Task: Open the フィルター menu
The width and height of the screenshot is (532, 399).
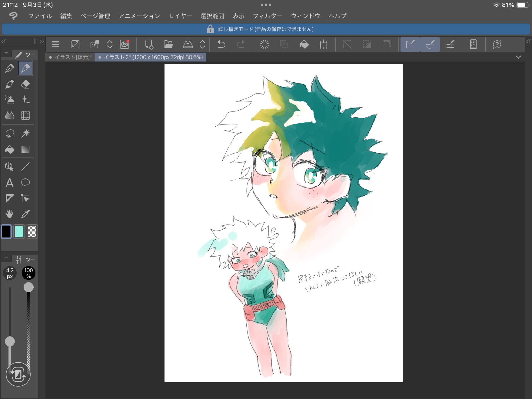Action: tap(267, 16)
